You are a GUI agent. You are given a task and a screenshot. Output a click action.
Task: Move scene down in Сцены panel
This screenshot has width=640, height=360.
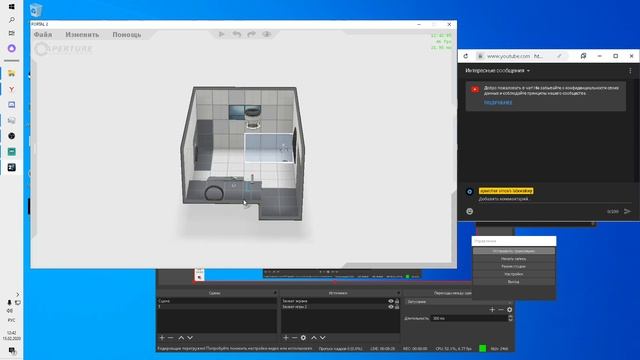pos(190,338)
